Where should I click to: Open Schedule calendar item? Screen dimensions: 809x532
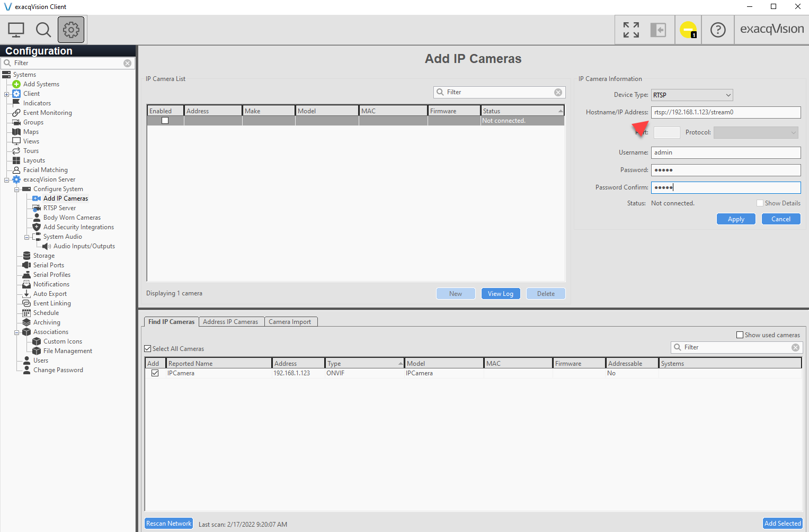click(x=46, y=313)
